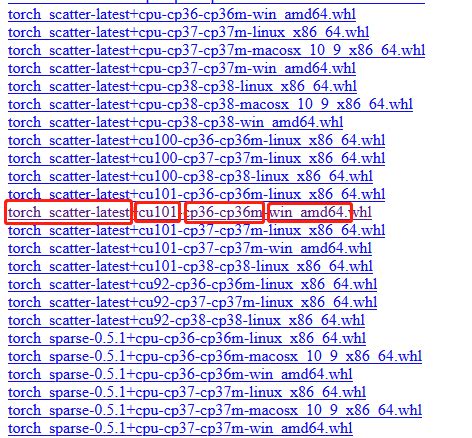Screen dimensions: 472x438
Task: Select torch_scatter-latest+cpu-cp38-cp38-linux_x86_64.whl link
Action: tap(182, 86)
